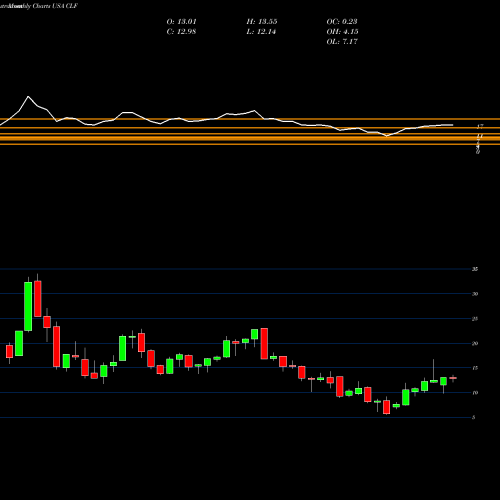Screen dimensions: 500x500
Task: Click the right end of the white indicator line
Action: 453,125
